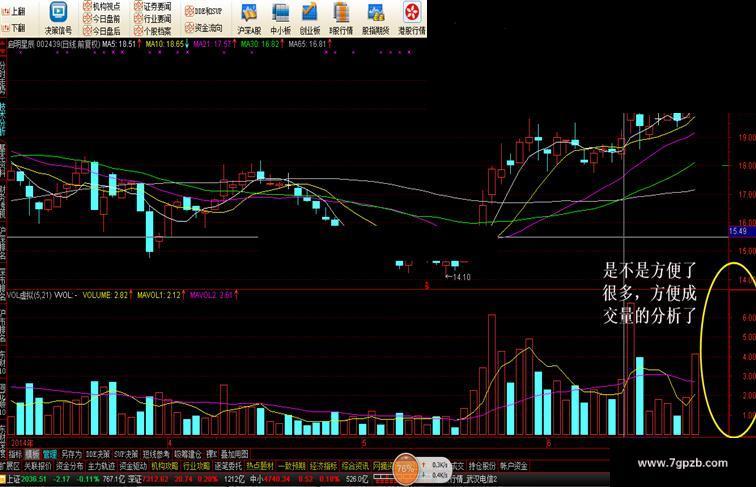Viewport: 756px width, 487px height.
Task: Open the 决策信号 monitor icon
Action: pyautogui.click(x=58, y=12)
